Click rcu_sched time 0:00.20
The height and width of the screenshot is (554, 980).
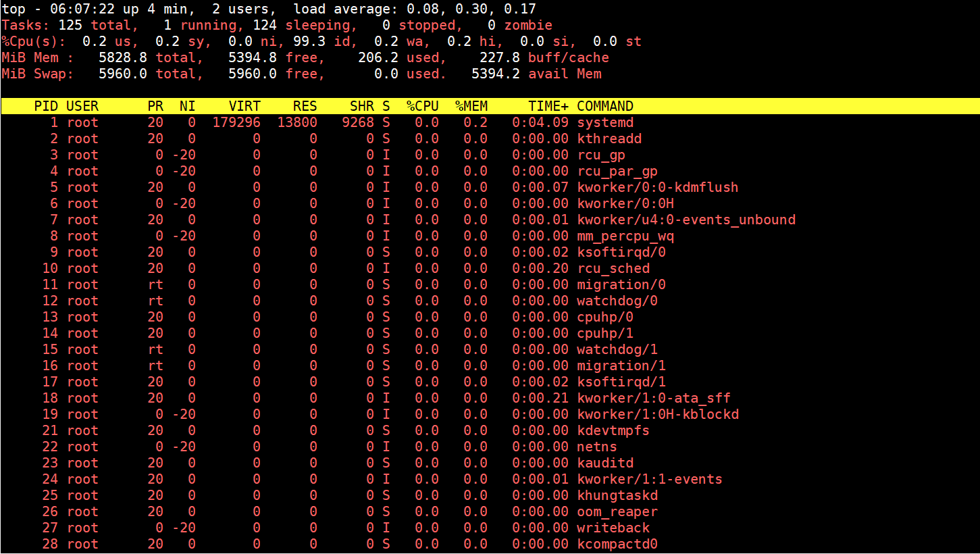pos(540,268)
